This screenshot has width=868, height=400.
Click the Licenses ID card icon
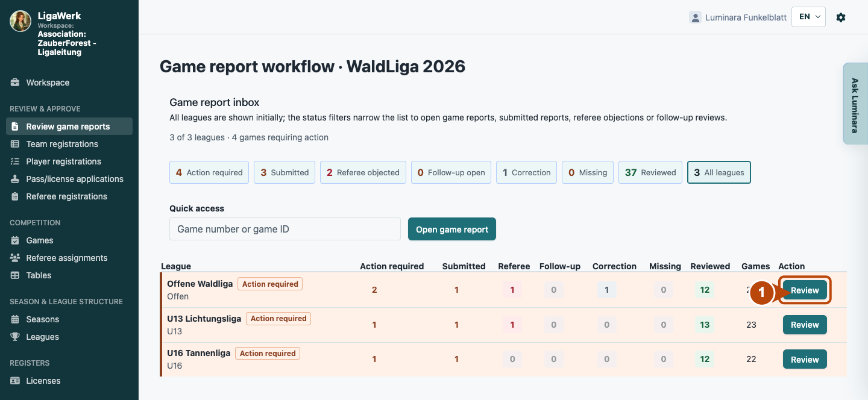click(x=15, y=381)
